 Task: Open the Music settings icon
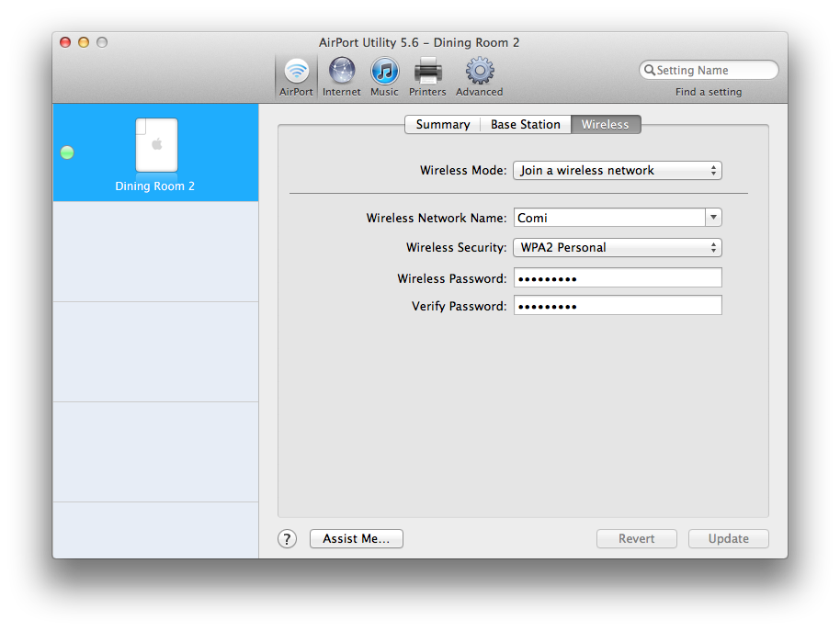(x=385, y=71)
